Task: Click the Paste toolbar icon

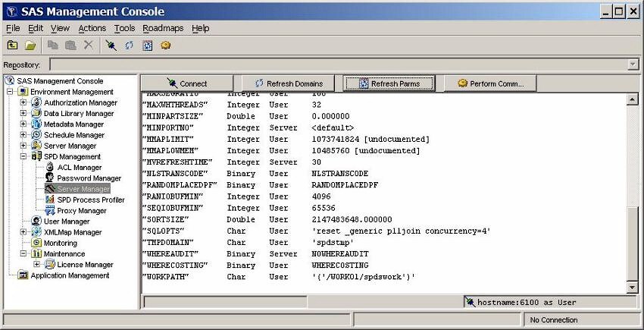Action: (70, 46)
